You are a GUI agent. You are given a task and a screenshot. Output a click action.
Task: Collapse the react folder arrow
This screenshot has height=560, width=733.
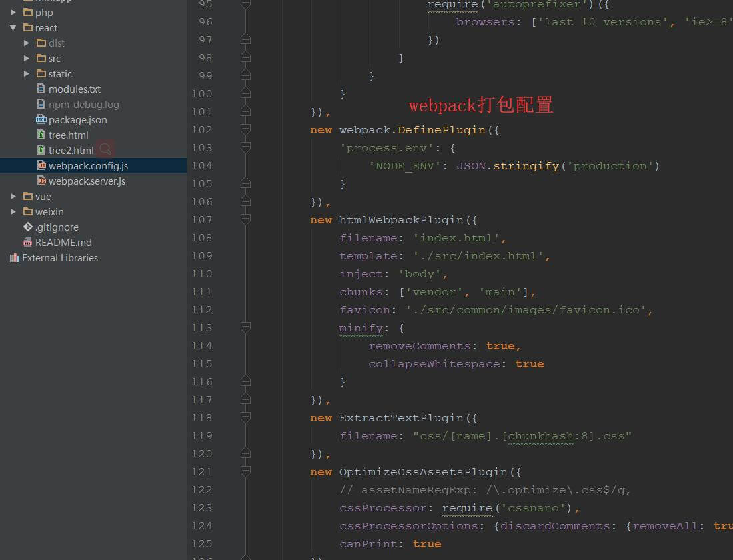[x=13, y=28]
